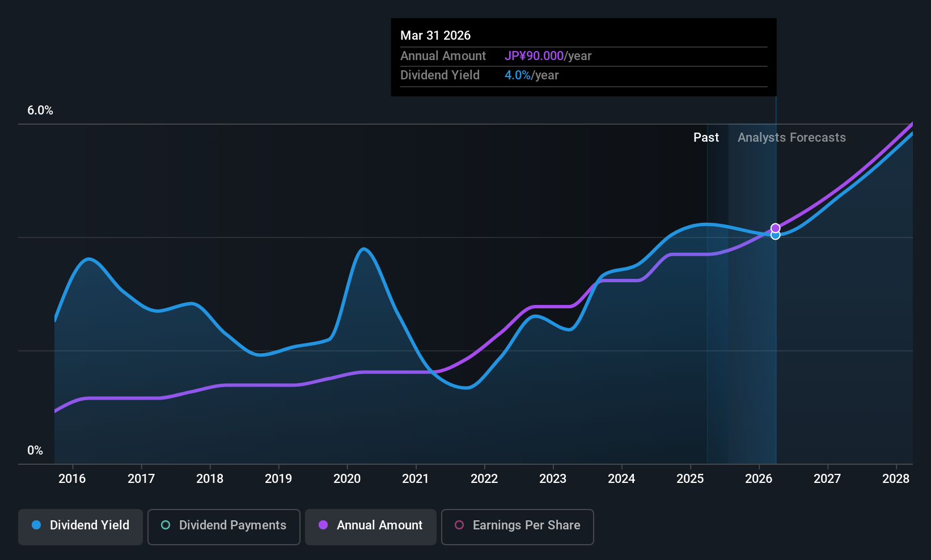Click the Mar 31 2026 tooltip date

(x=435, y=36)
